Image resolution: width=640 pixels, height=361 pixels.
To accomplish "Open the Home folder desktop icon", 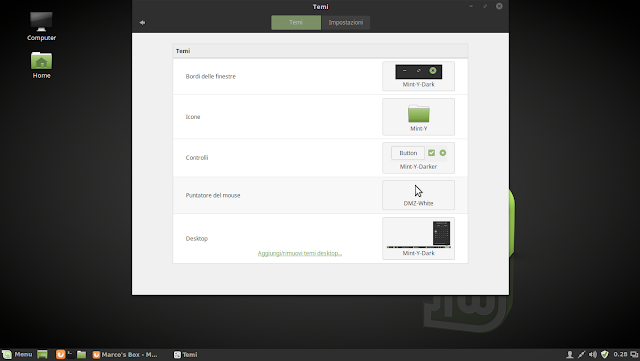I will click(x=41, y=65).
